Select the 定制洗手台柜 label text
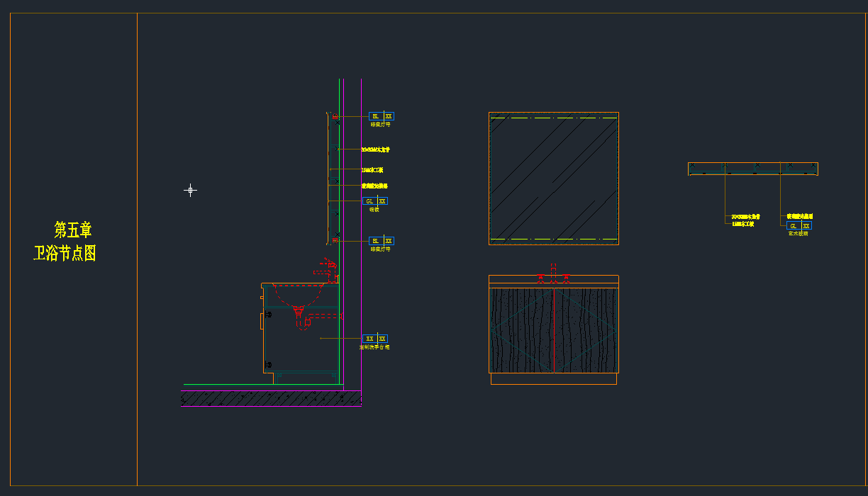This screenshot has width=868, height=496. pos(374,347)
